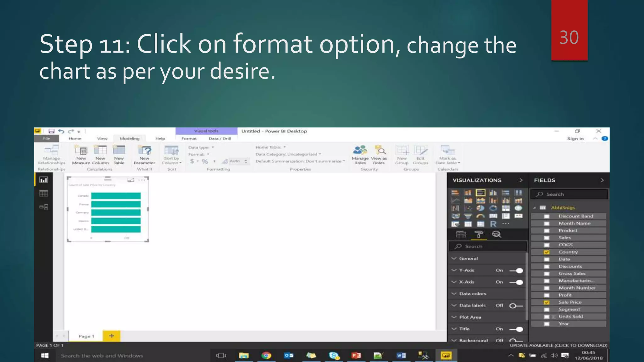The width and height of the screenshot is (644, 362).
Task: Click the Sign in link
Action: coord(575,139)
